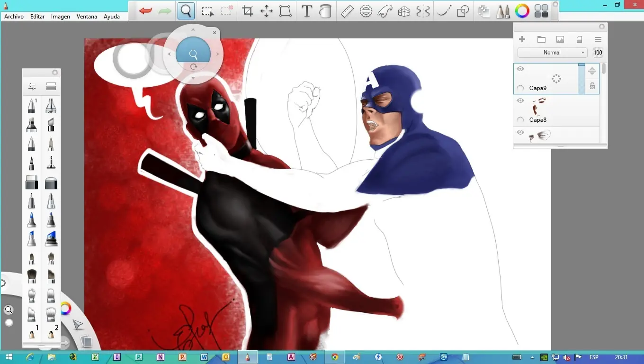This screenshot has width=644, height=364.
Task: Toggle the Brush Palette from the toolbar
Action: (x=503, y=11)
